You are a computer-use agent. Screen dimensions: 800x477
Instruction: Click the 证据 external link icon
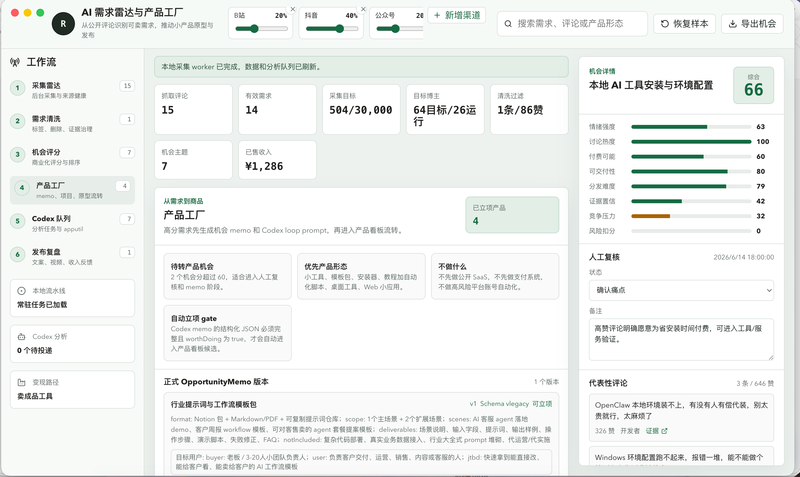click(x=664, y=431)
